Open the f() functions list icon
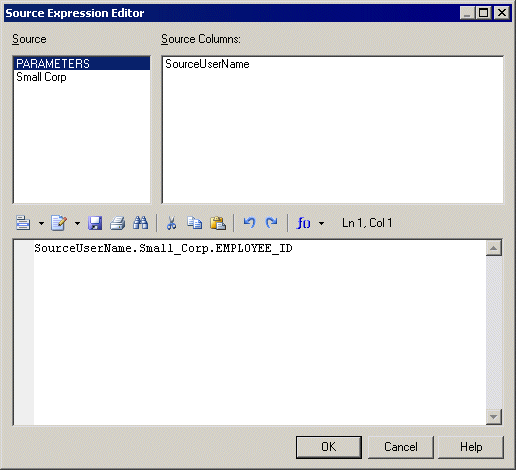Image resolution: width=516 pixels, height=470 pixels. 303,223
